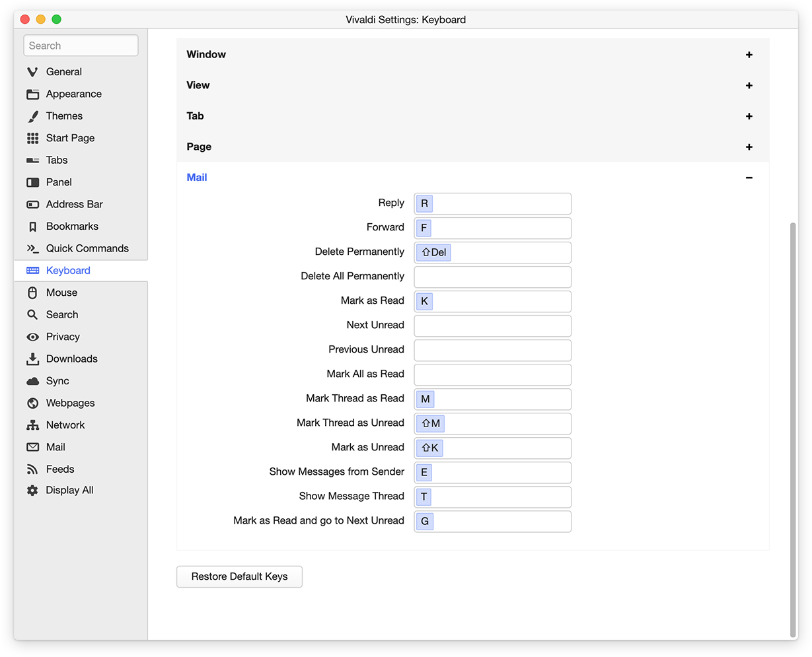Viewport: 812px width, 657px height.
Task: Click the Appearance window icon
Action: [32, 94]
